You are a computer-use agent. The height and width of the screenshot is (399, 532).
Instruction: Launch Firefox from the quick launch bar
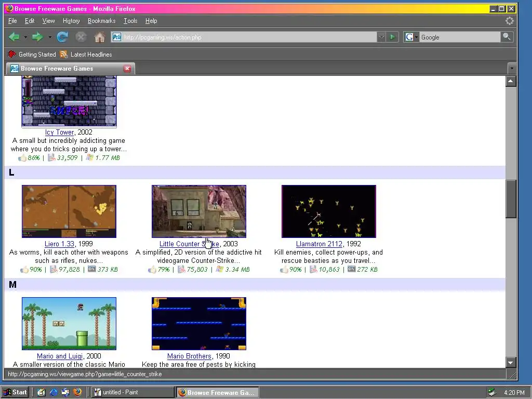pos(77,392)
